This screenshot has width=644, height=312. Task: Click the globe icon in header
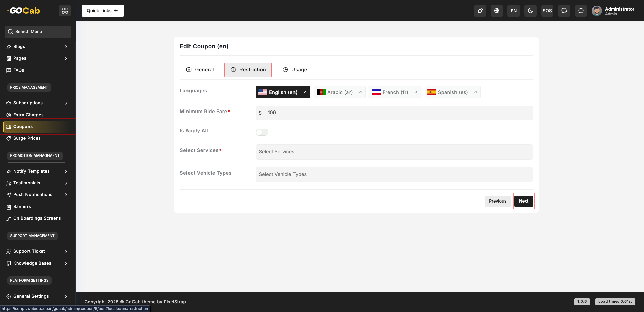coord(497,11)
